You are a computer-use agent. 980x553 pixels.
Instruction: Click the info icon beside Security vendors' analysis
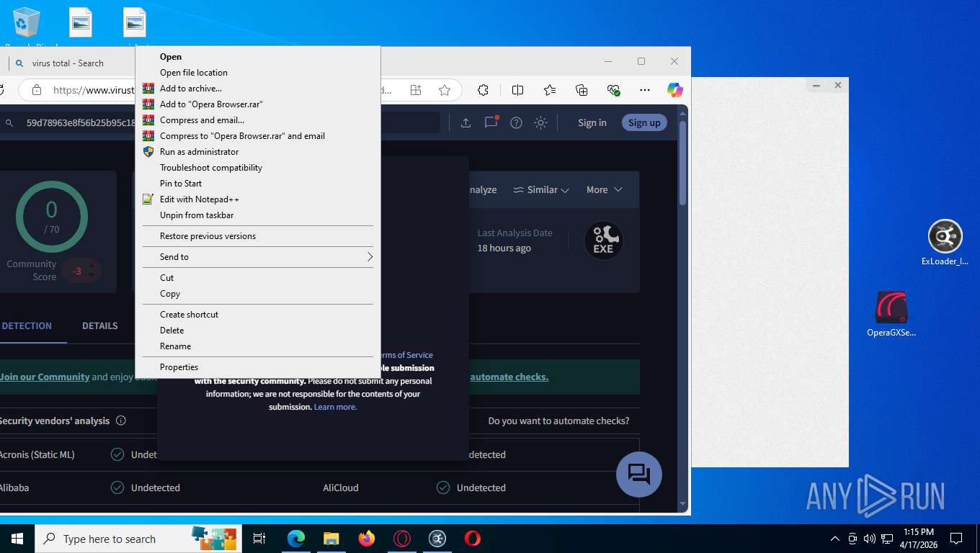[121, 421]
